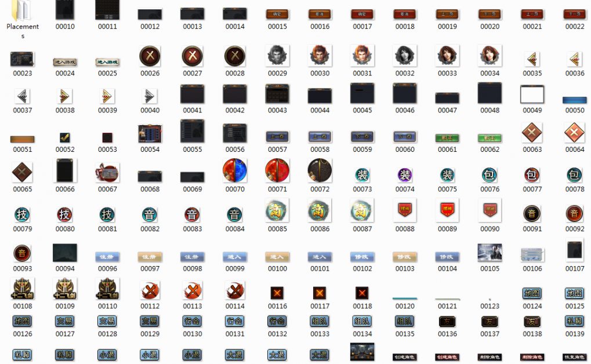This screenshot has height=364, width=591.
Task: Open the Placements folder
Action: point(23,12)
